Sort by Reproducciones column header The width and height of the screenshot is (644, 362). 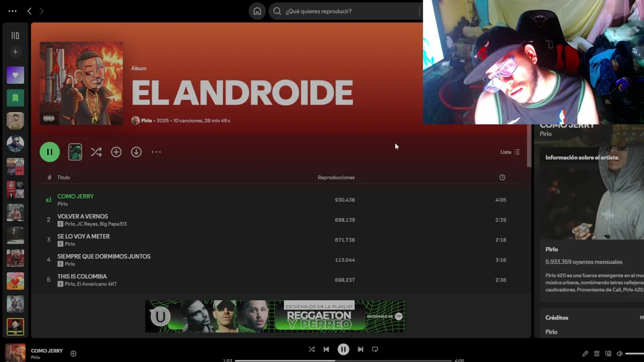click(x=336, y=177)
